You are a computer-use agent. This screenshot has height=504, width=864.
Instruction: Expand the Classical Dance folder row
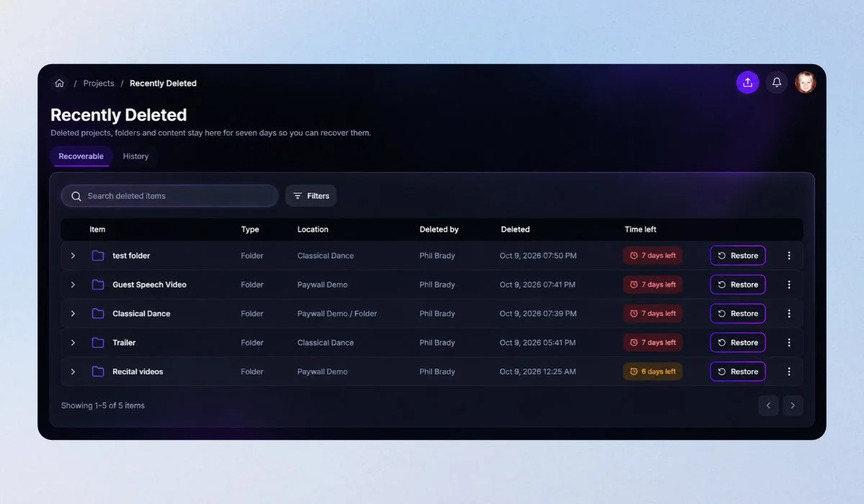73,313
